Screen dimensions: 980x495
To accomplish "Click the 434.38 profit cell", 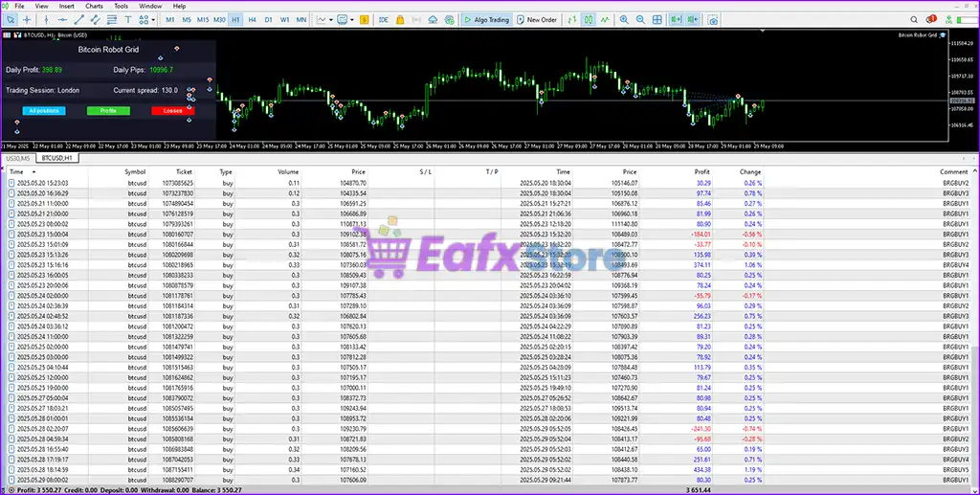I will tap(702, 469).
